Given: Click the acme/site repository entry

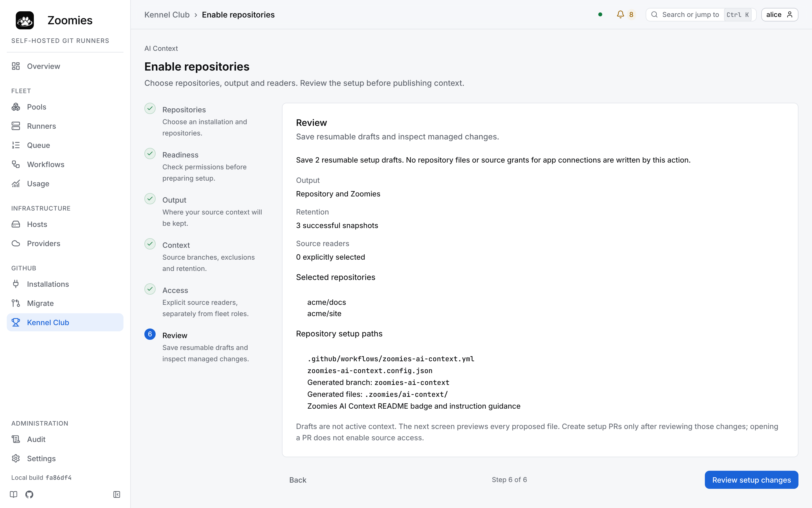Looking at the screenshot, I should pyautogui.click(x=324, y=314).
